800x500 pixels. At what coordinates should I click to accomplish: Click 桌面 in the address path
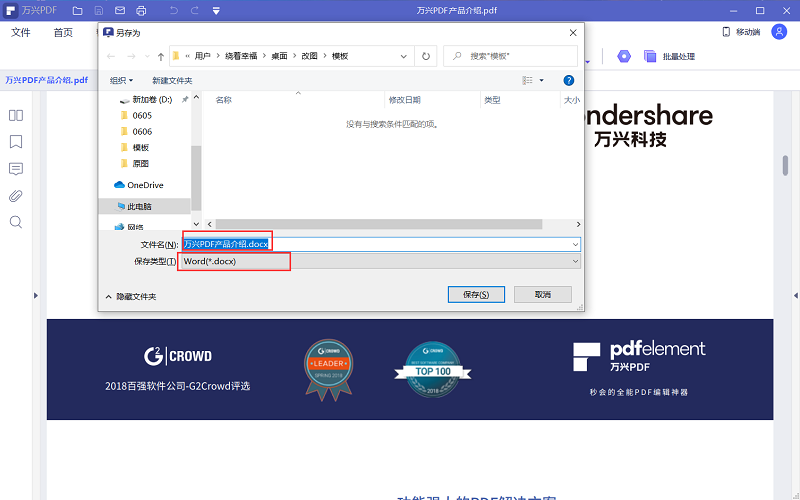(x=279, y=56)
